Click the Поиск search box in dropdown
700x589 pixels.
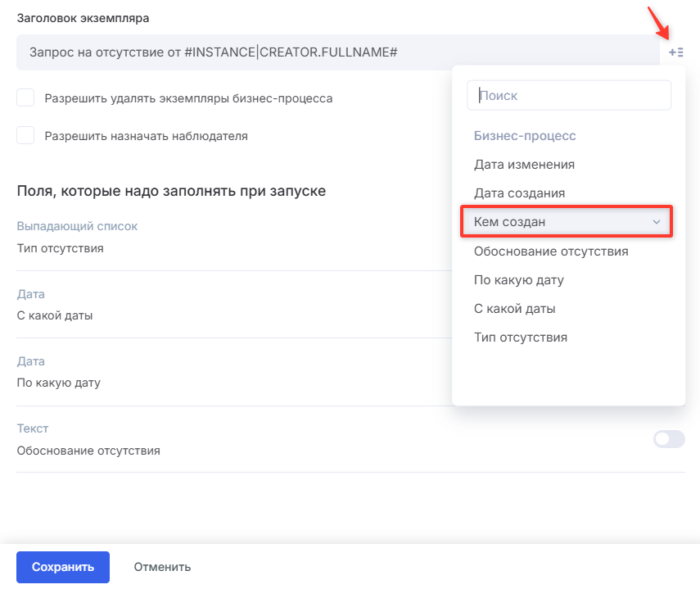pos(569,95)
